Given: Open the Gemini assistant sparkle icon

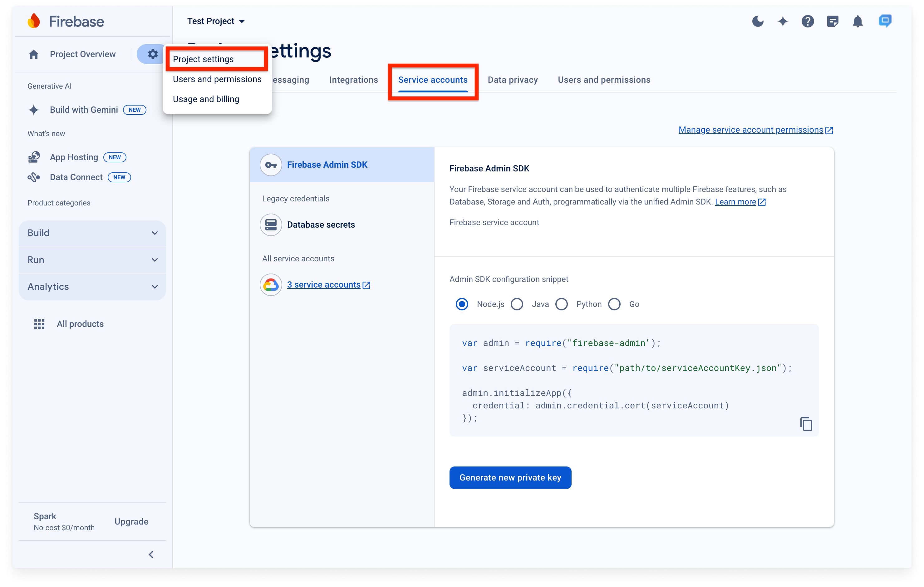Looking at the screenshot, I should [x=783, y=21].
